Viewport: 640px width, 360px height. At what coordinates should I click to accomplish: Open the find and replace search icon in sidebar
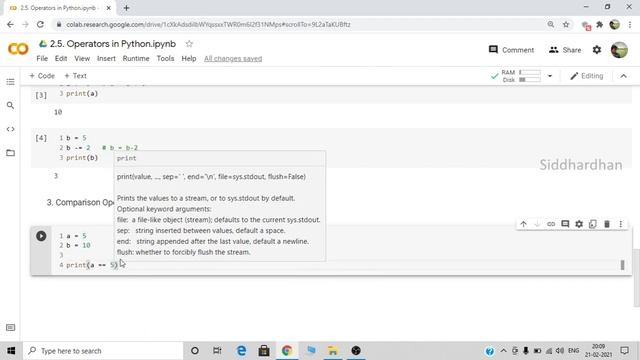[11, 105]
